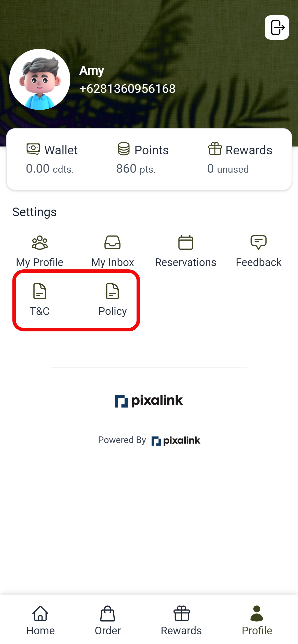298x644 pixels.
Task: Open the Policy document icon
Action: click(112, 291)
